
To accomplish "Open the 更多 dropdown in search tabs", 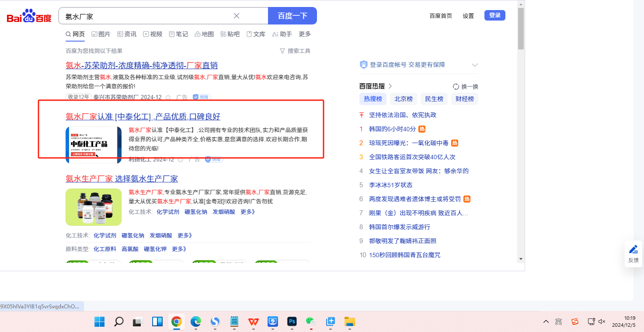I will (305, 34).
